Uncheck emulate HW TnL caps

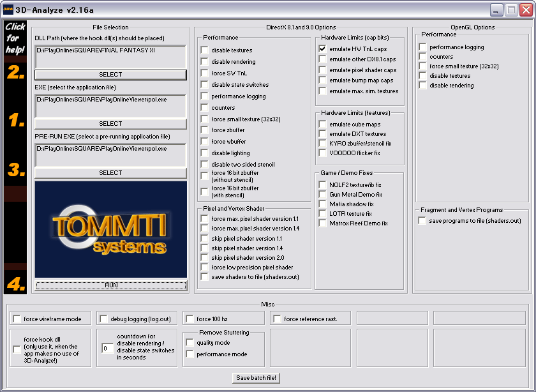tap(322, 49)
